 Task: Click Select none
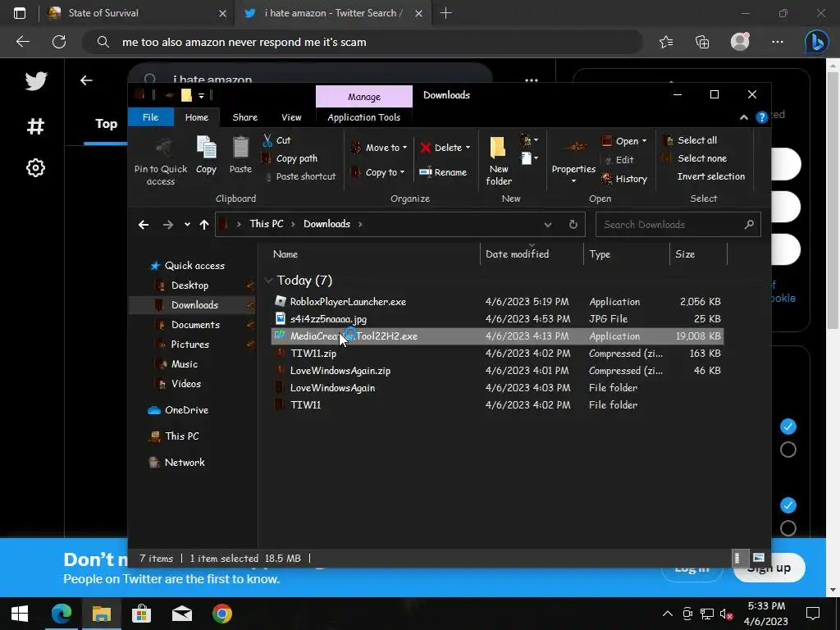695,158
